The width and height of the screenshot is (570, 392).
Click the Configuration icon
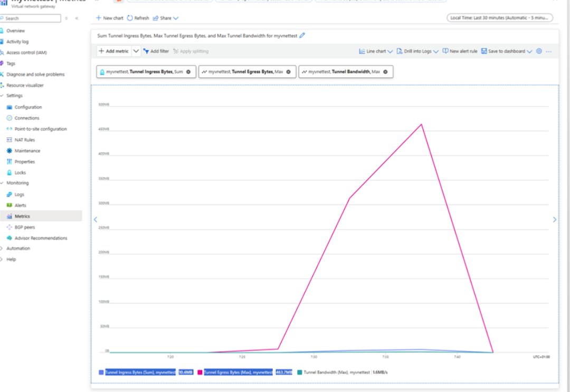pos(9,107)
